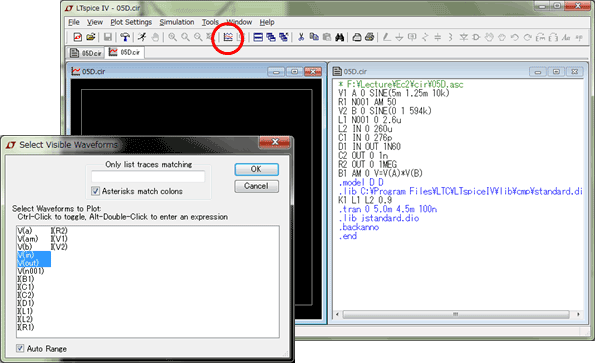Click the Cascade Windows icon
Image resolution: width=595 pixels, height=363 pixels.
pos(271,37)
